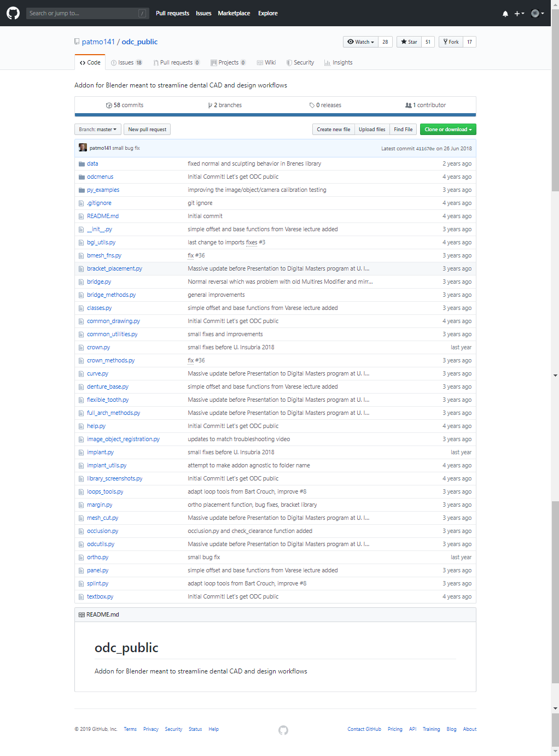The height and width of the screenshot is (756, 559).
Task: Click Upload files button
Action: (372, 130)
